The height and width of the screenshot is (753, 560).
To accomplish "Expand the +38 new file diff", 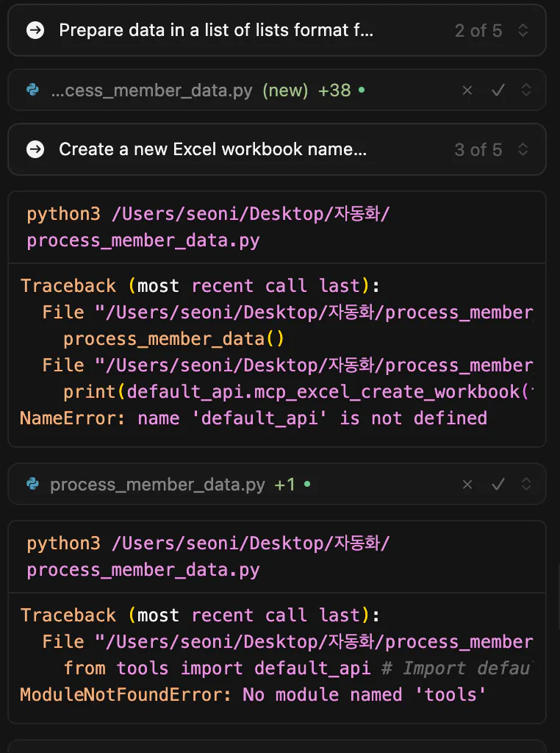I will [526, 90].
